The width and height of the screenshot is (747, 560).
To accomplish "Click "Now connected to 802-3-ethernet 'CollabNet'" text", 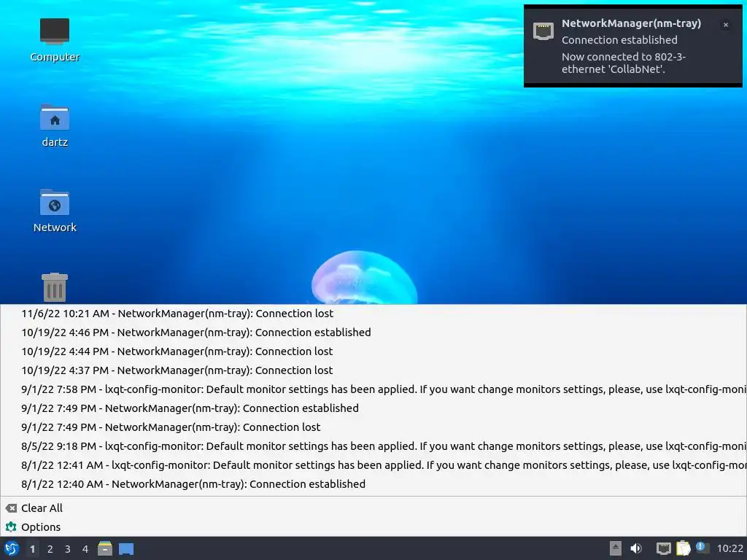I will (x=623, y=63).
